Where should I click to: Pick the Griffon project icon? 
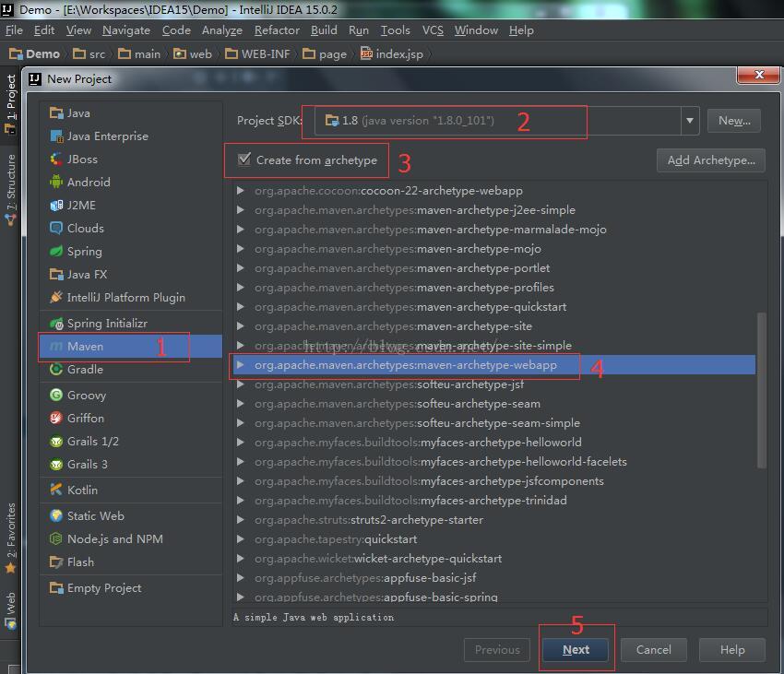pos(56,418)
